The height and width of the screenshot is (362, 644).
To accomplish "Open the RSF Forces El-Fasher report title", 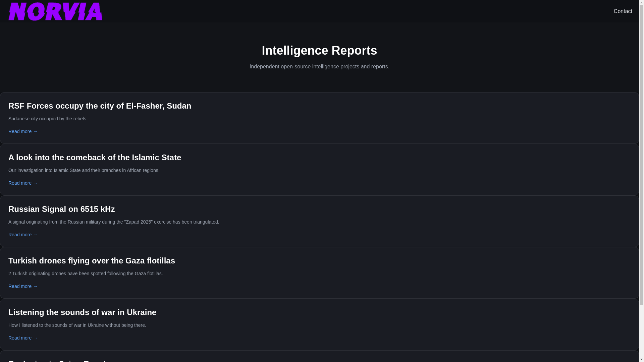I will pyautogui.click(x=100, y=106).
